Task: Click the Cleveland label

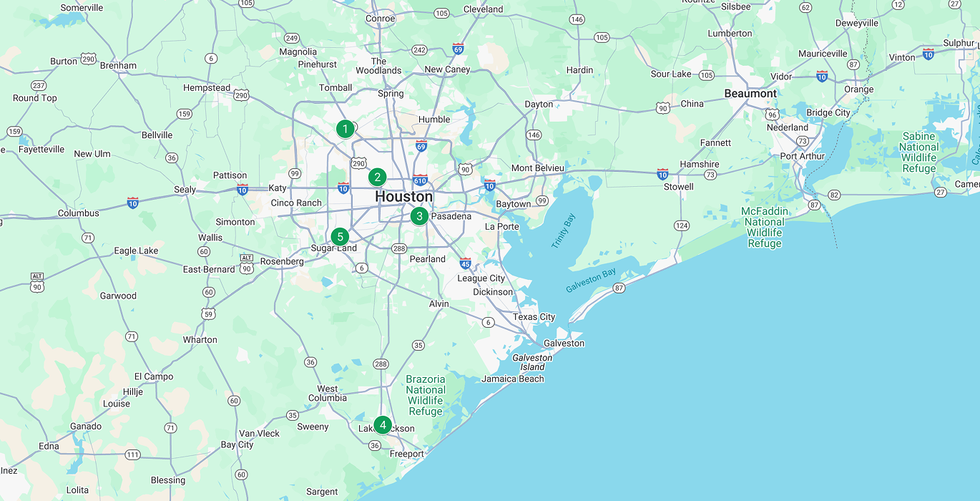Action: pos(483,9)
